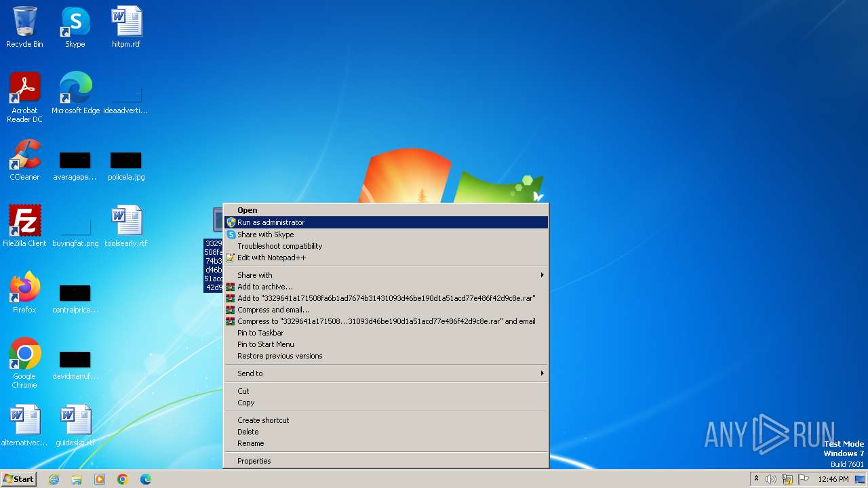Image resolution: width=868 pixels, height=488 pixels.
Task: Choose Add to archive...
Action: tap(386, 287)
